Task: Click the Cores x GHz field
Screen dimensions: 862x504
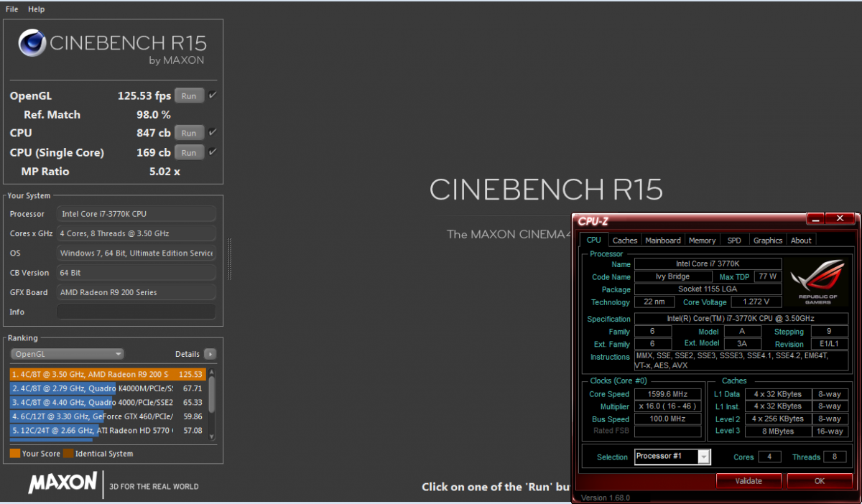Action: point(136,233)
